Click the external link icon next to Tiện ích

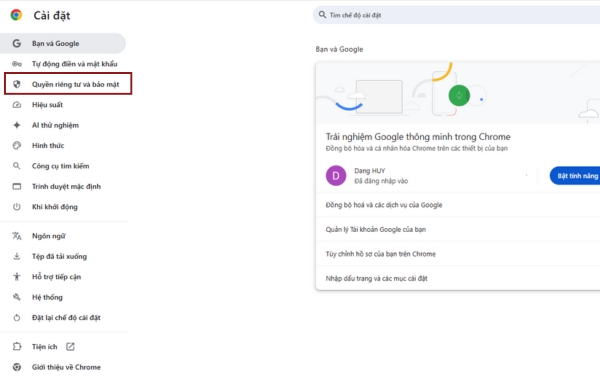point(70,346)
